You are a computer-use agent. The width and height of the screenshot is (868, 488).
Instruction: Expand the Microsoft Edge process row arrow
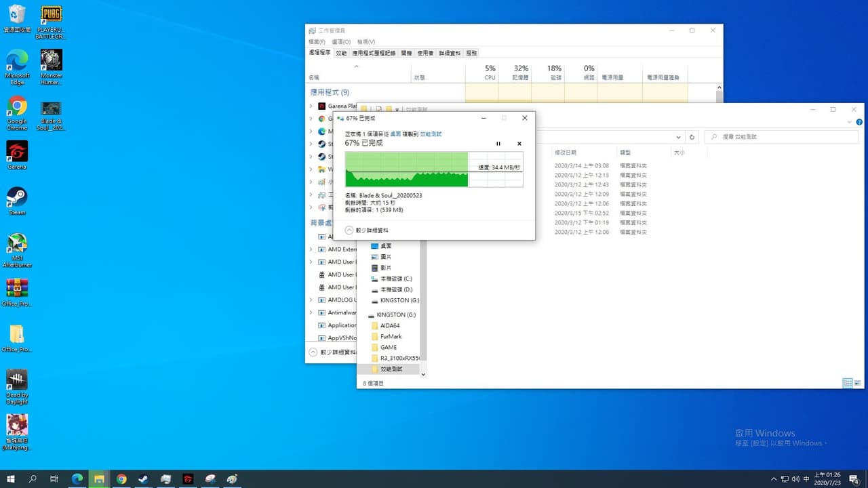click(311, 131)
